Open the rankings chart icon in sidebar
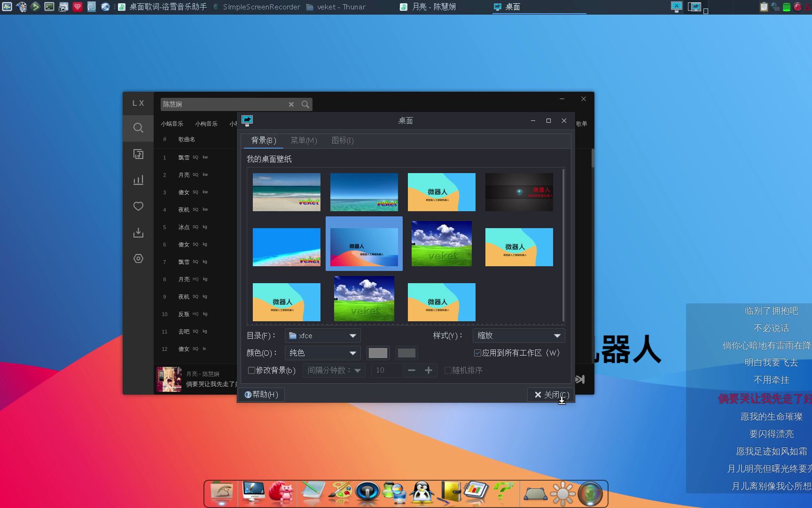Screen dimensions: 812x508 click(x=138, y=180)
